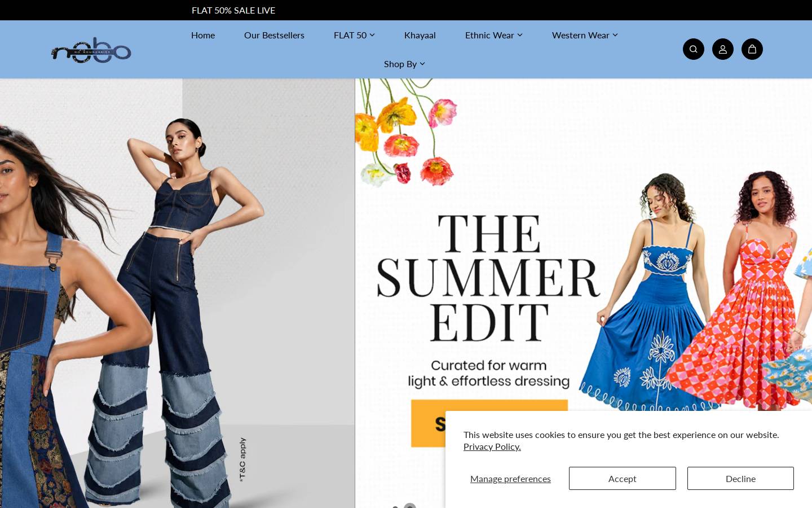
Task: Open the Privacy Policy link
Action: [x=492, y=446]
